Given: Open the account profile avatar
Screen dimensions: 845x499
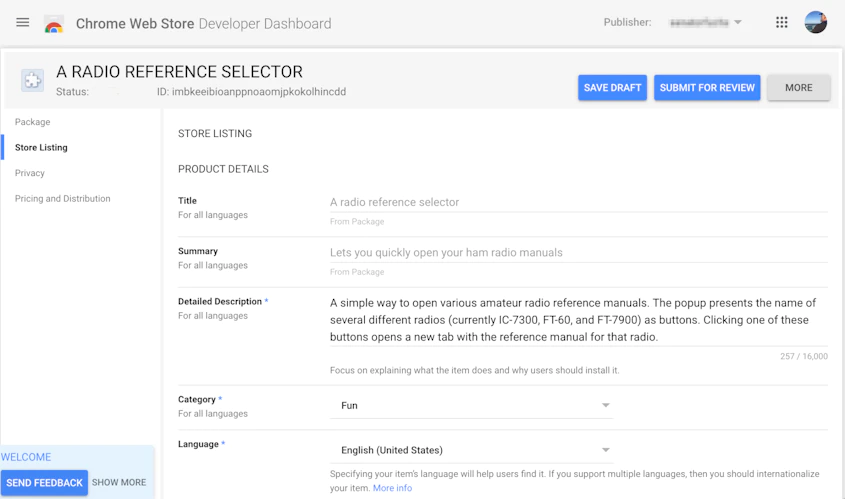Looking at the screenshot, I should click(816, 22).
